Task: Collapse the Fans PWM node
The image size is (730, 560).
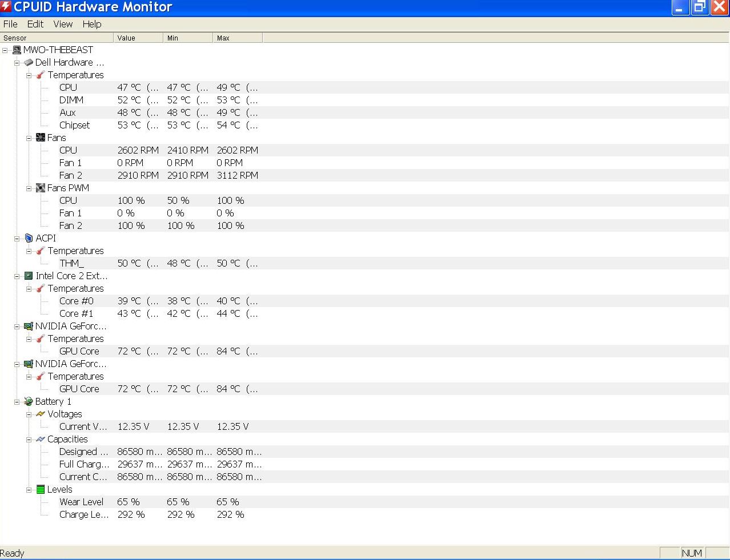Action: click(29, 188)
